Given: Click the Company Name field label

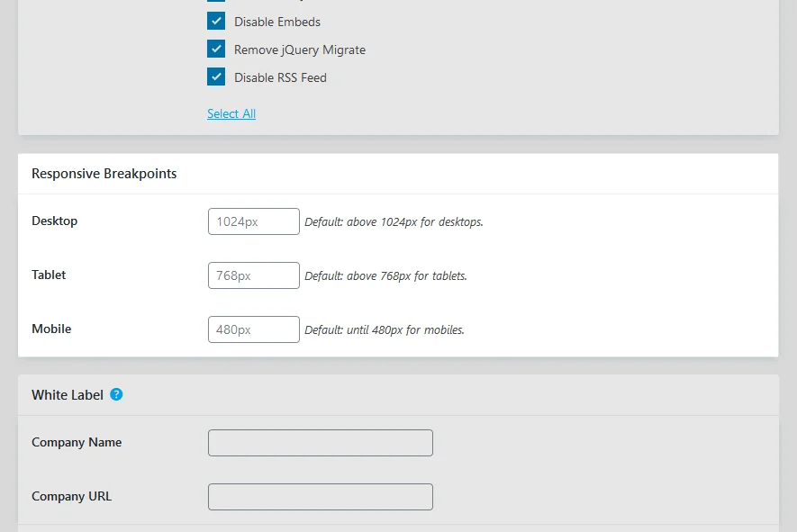Looking at the screenshot, I should point(77,442).
